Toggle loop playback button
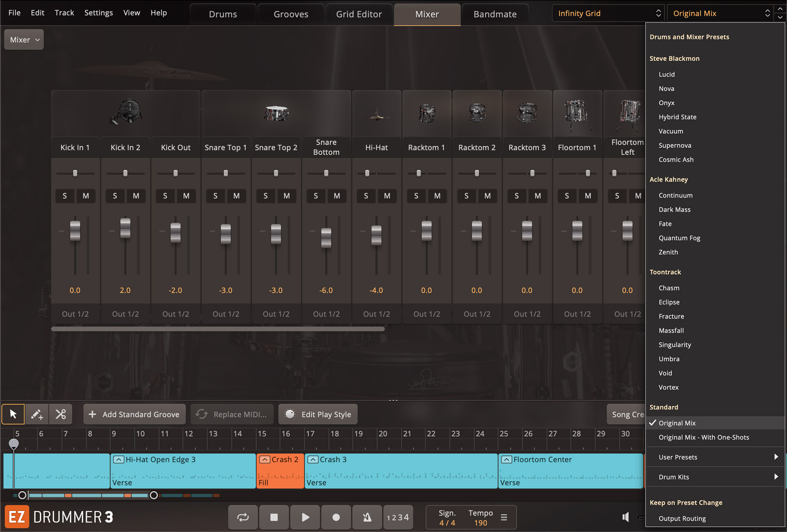This screenshot has height=532, width=787. tap(243, 517)
